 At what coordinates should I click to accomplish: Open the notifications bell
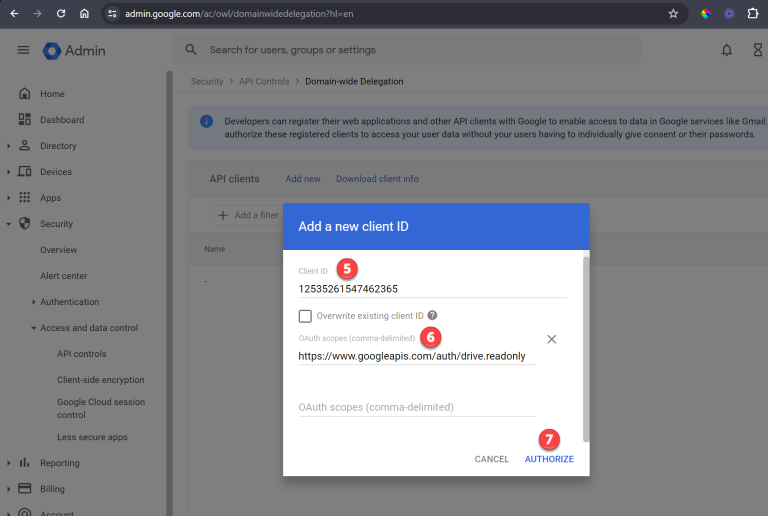click(x=727, y=50)
